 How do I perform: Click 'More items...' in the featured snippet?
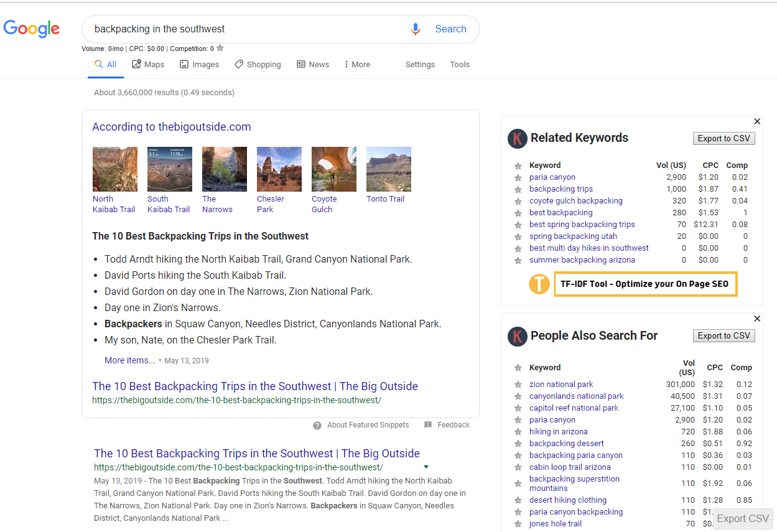coord(130,360)
